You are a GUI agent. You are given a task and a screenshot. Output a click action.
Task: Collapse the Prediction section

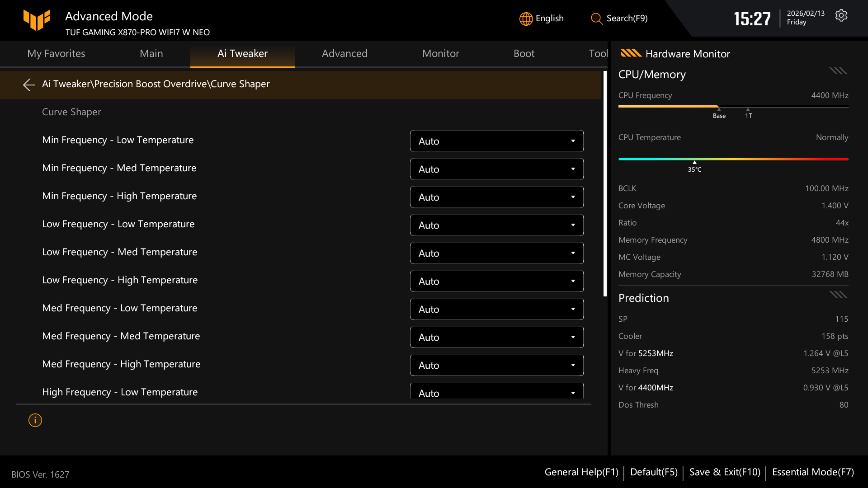point(838,294)
